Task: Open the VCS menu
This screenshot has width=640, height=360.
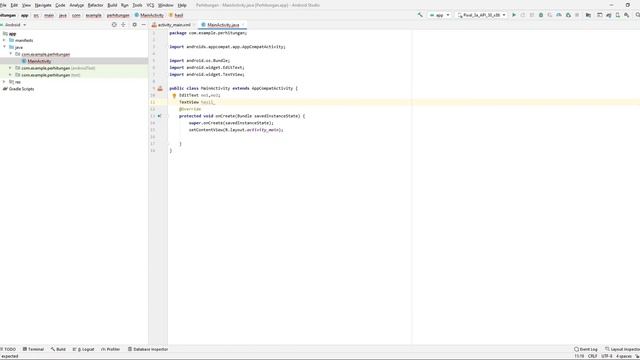Action: coord(150,5)
